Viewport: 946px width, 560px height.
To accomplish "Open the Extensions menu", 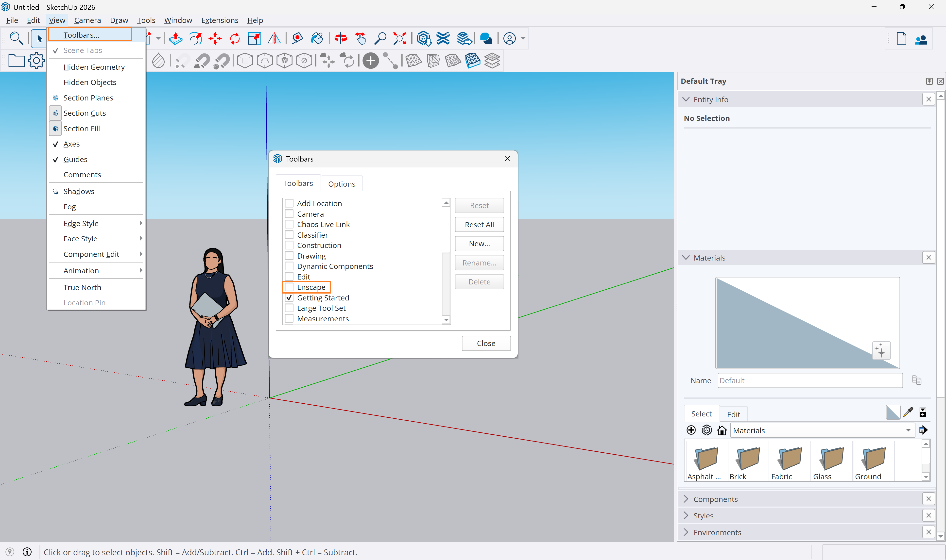I will click(220, 20).
